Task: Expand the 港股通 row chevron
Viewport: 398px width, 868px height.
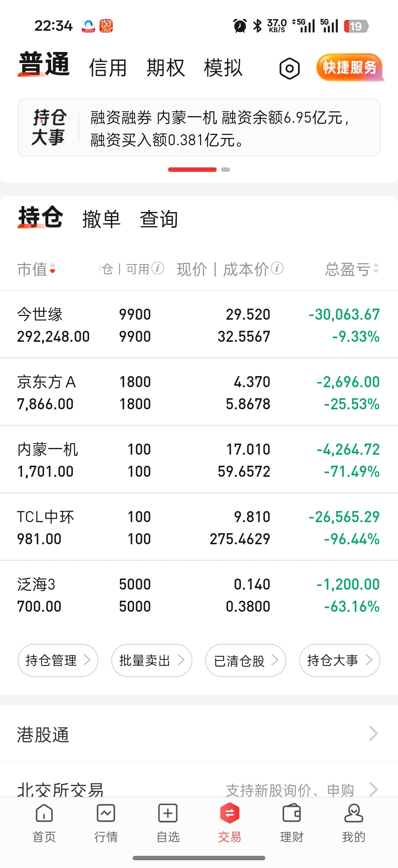Action: [x=373, y=733]
